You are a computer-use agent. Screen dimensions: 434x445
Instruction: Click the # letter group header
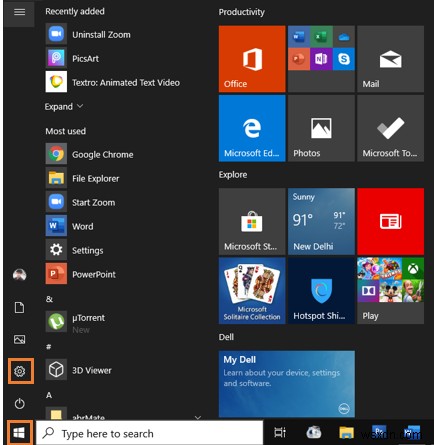click(x=49, y=347)
